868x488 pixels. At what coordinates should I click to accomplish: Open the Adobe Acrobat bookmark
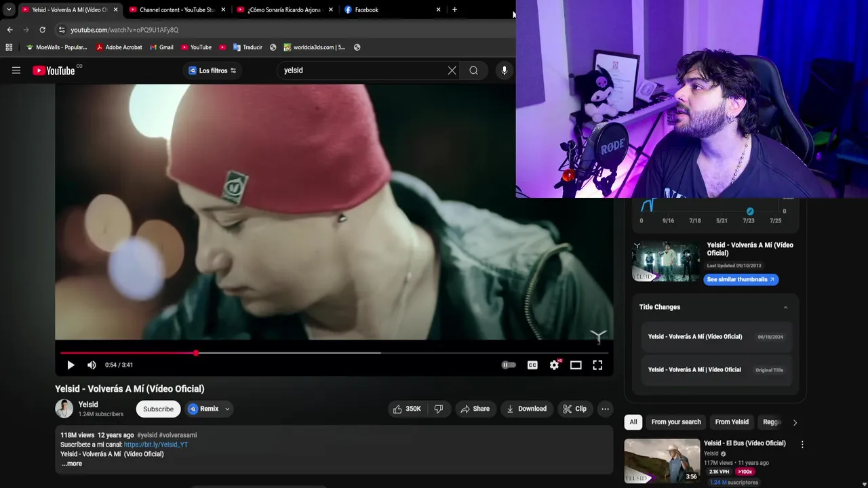(x=119, y=47)
